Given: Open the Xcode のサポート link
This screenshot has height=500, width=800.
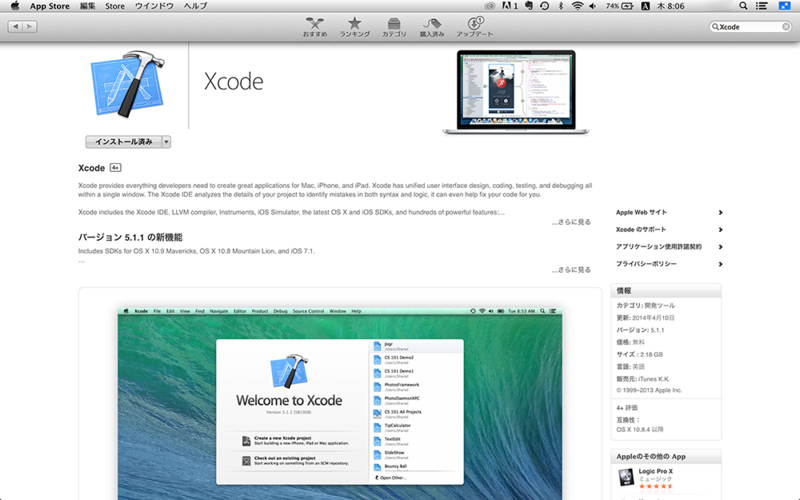Looking at the screenshot, I should 641,230.
